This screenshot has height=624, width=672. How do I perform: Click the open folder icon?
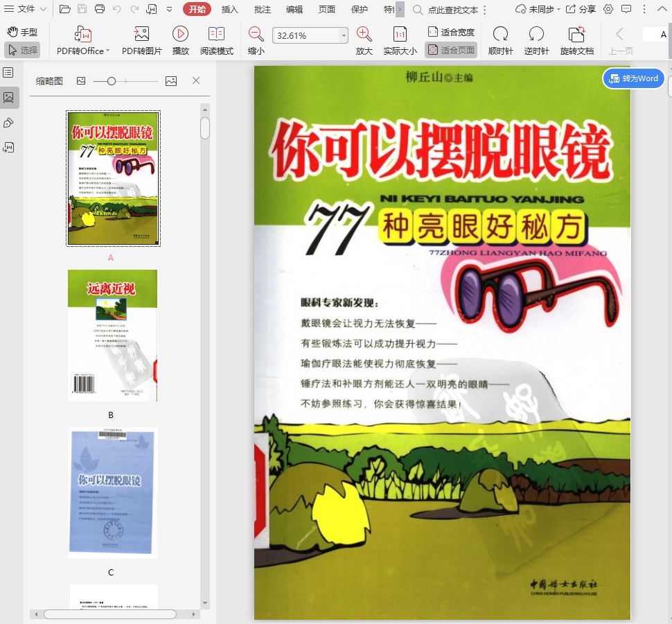64,9
